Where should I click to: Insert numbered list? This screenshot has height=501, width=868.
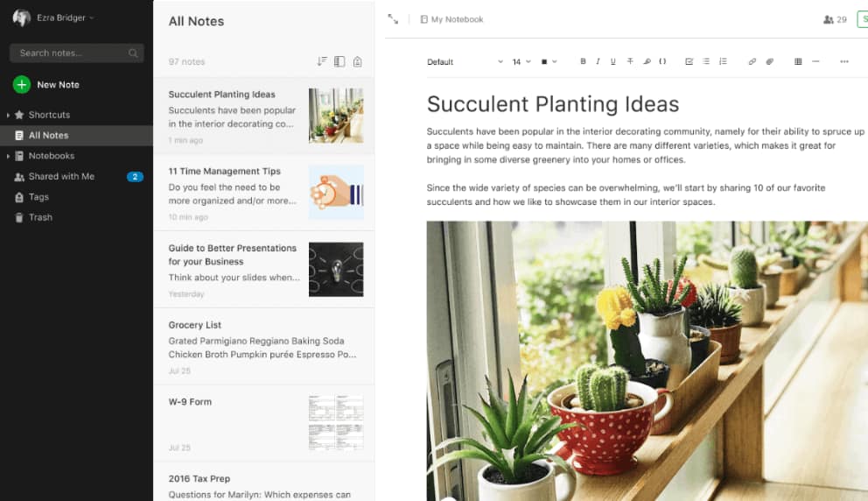723,61
